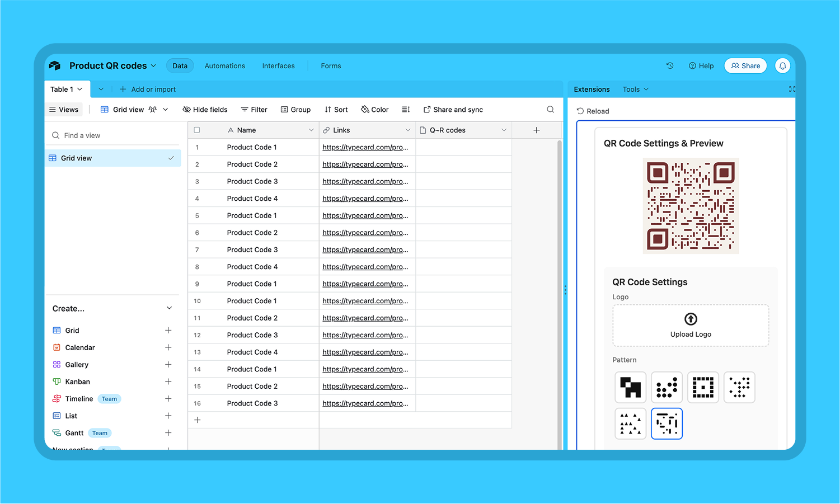Viewport: 840px width, 504px height.
Task: Open the Filter options
Action: click(254, 109)
